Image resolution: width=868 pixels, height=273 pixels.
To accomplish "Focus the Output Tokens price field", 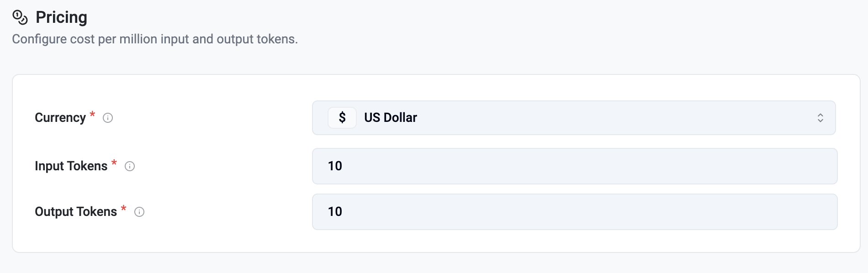I will (x=574, y=212).
